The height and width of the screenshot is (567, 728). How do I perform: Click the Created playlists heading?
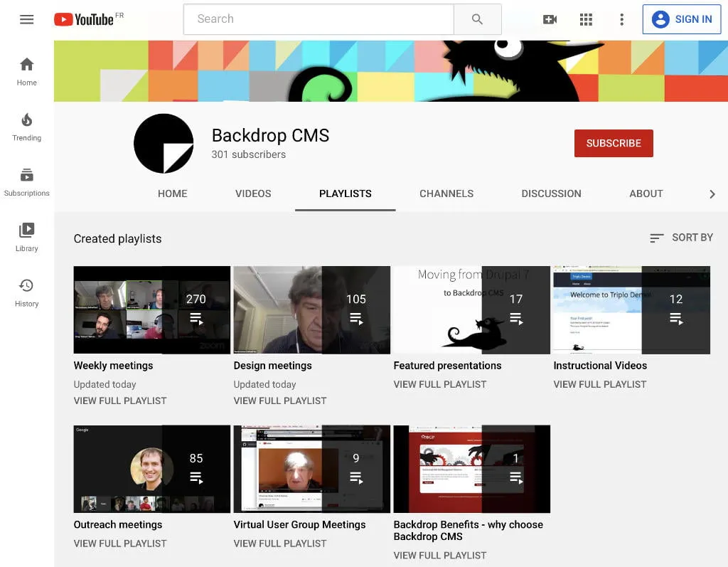(117, 239)
